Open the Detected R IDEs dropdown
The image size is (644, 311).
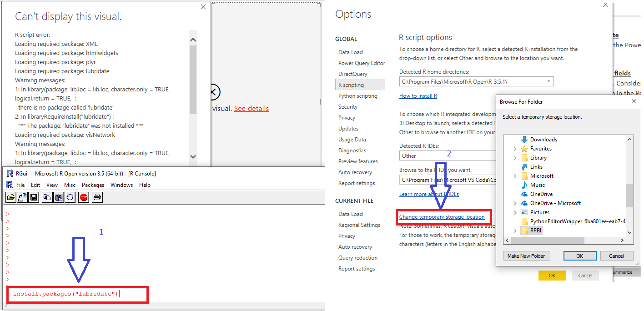447,155
